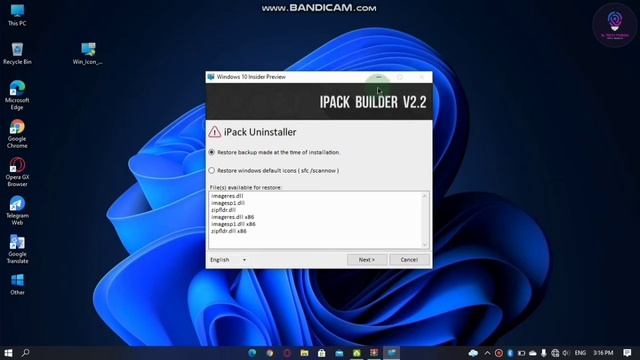The image size is (640, 360).
Task: Click the active iPack installer taskbar icon
Action: point(391,353)
